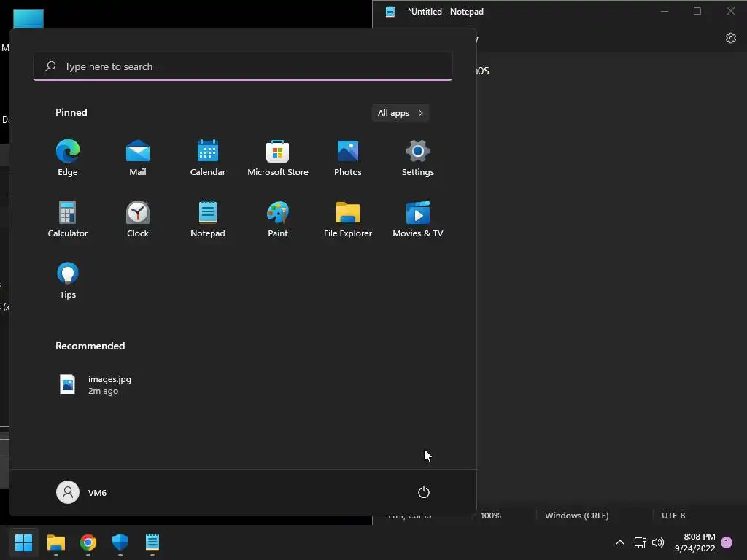Click the Notepad title bar icon
The height and width of the screenshot is (560, 747).
click(x=390, y=12)
